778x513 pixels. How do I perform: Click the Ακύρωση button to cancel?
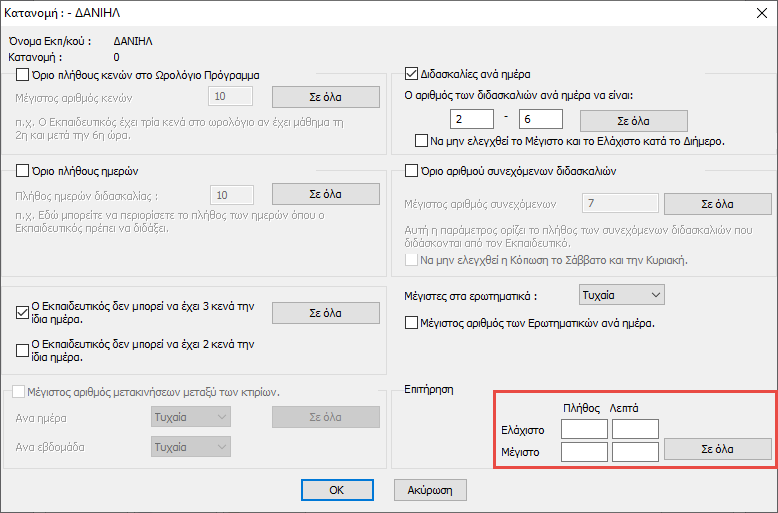click(x=431, y=490)
